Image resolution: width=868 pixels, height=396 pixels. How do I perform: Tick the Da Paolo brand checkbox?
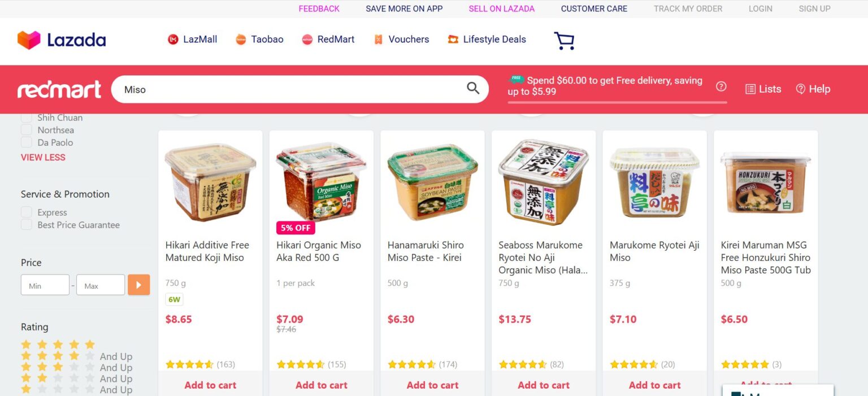point(27,142)
